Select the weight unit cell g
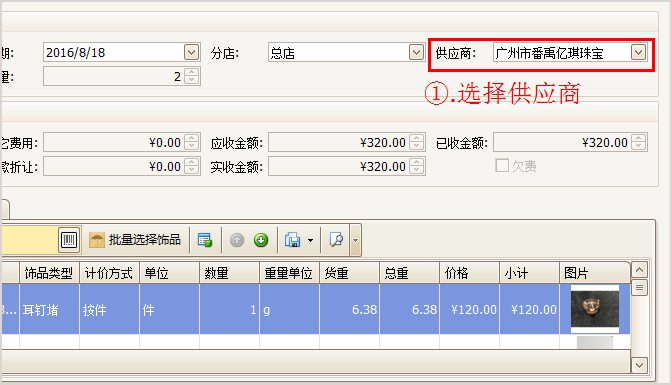This screenshot has height=385, width=672. point(289,309)
